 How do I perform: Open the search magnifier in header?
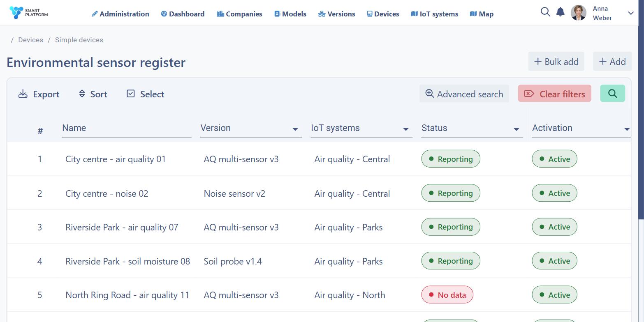click(x=545, y=12)
